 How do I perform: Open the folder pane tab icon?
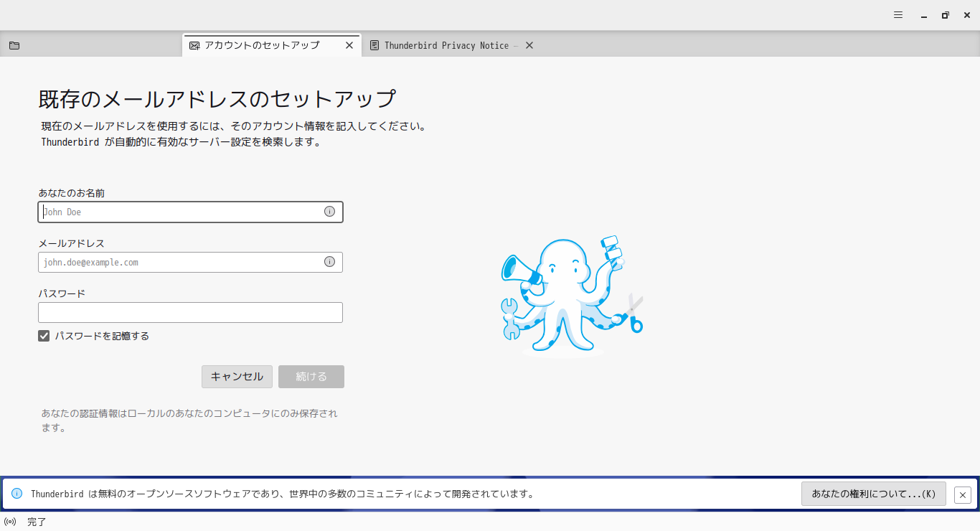(x=14, y=45)
